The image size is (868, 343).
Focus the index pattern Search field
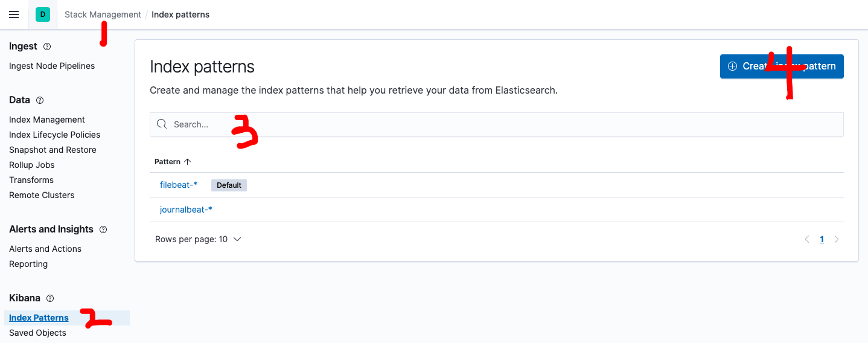[x=496, y=124]
